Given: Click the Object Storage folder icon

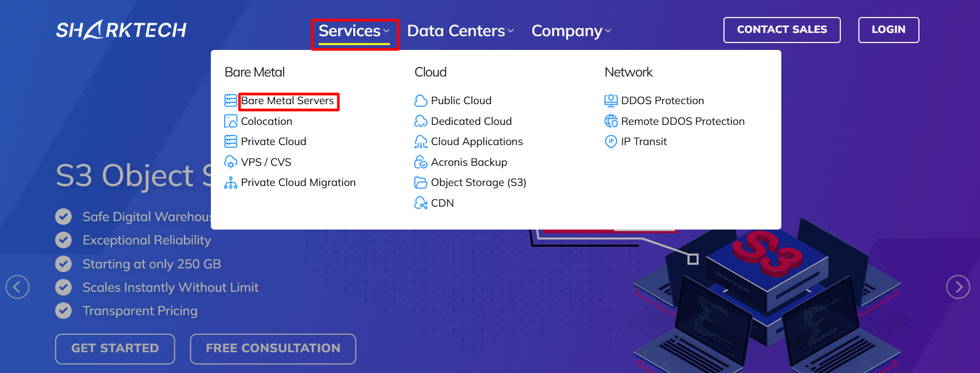Looking at the screenshot, I should point(421,183).
